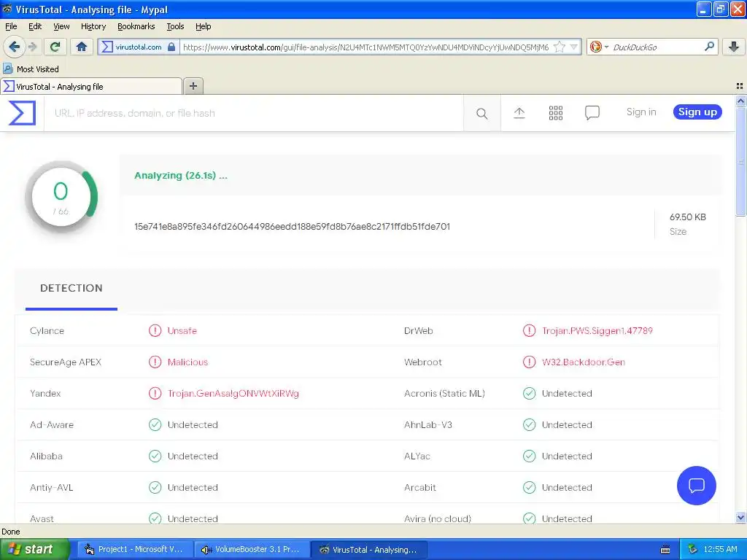
Task: Click the Trojan.GenAsa!gONVWtXiRWg result
Action: (x=233, y=393)
